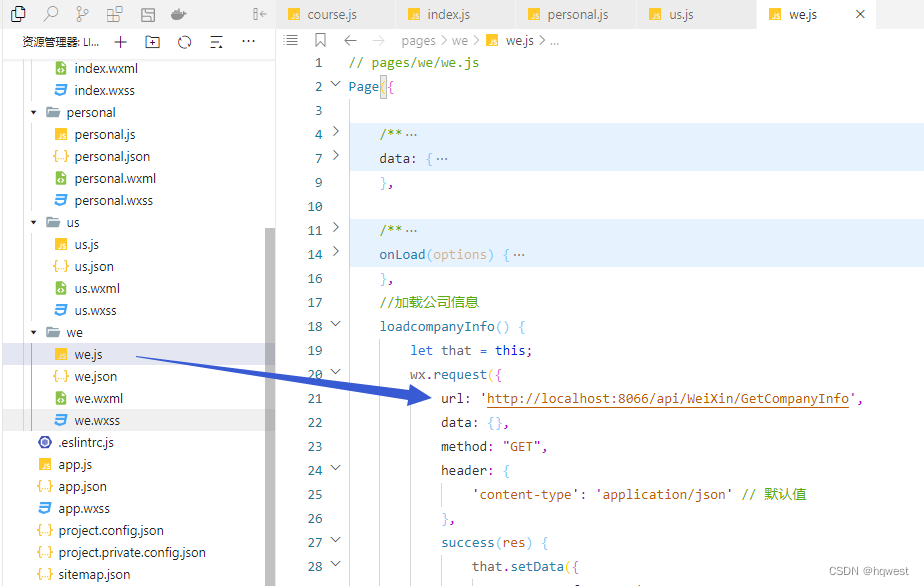Collapse the us folder
Screen dimensions: 924x586
pyautogui.click(x=34, y=223)
